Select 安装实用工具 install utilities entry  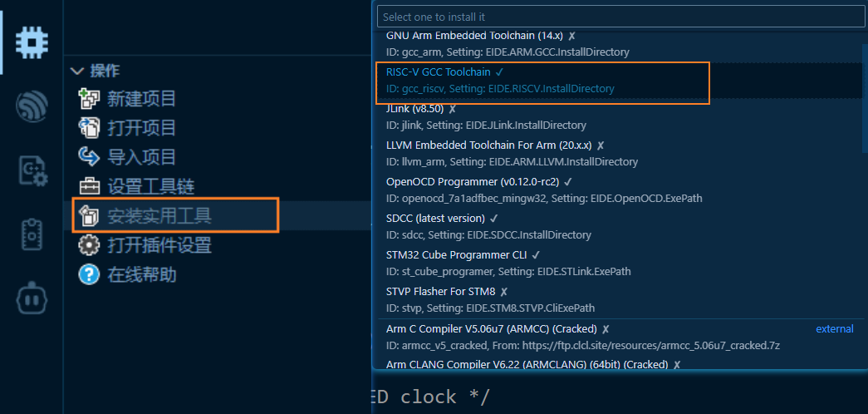159,216
